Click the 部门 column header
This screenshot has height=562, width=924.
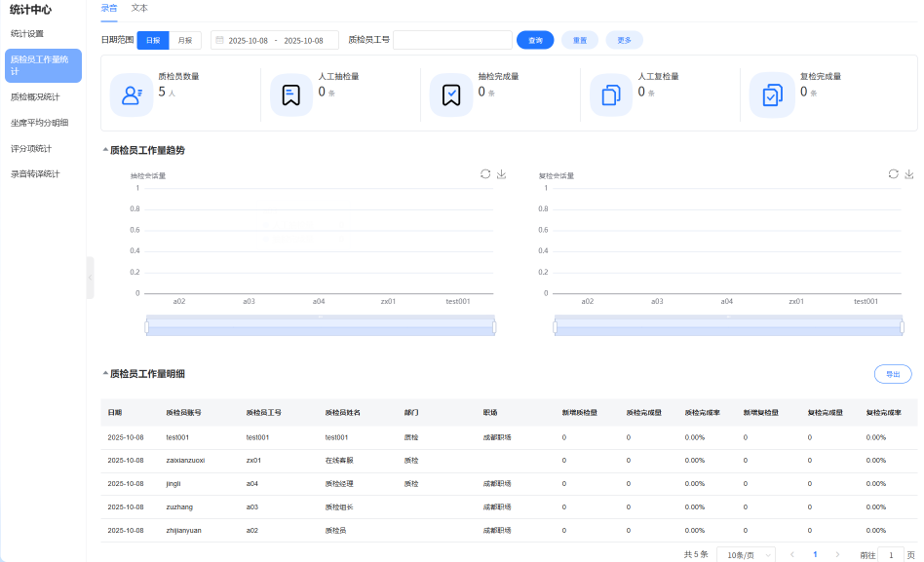click(411, 412)
